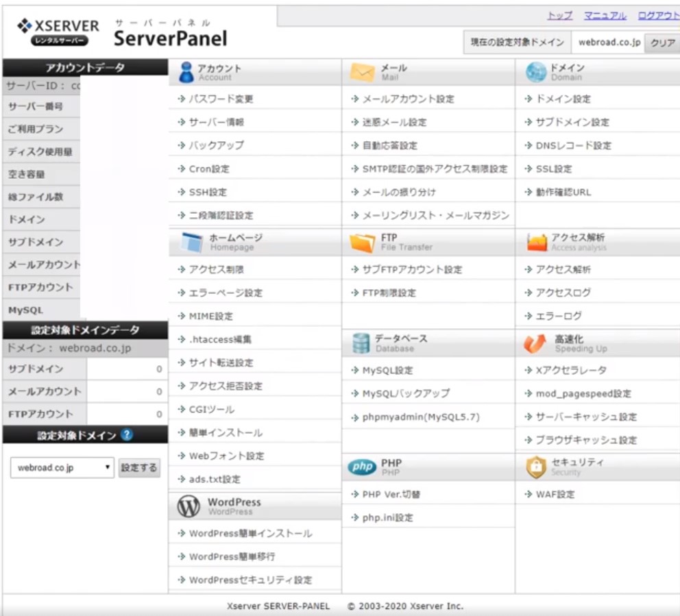Click the Access analysis chart icon

pos(537,243)
